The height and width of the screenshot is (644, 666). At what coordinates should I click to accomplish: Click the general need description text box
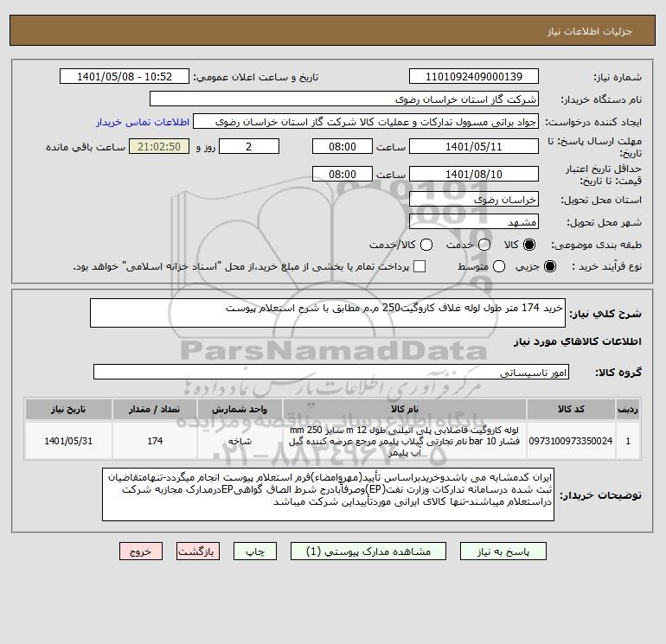328,313
